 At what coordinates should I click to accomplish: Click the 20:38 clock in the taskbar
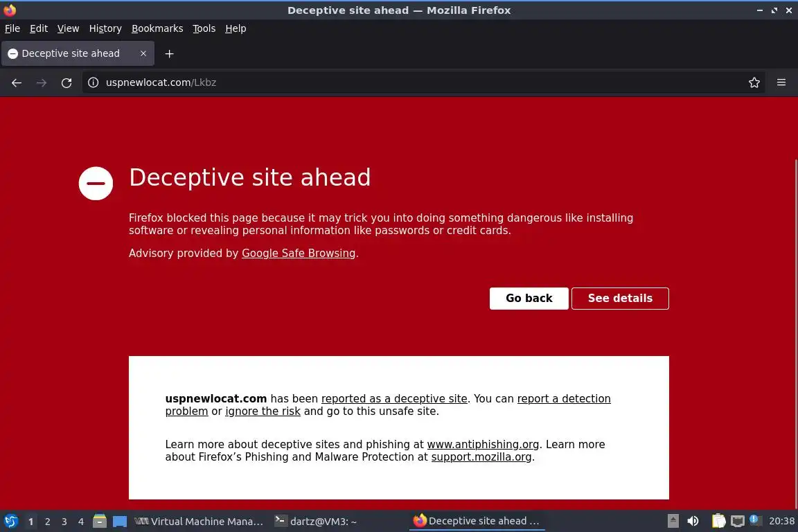click(x=781, y=522)
